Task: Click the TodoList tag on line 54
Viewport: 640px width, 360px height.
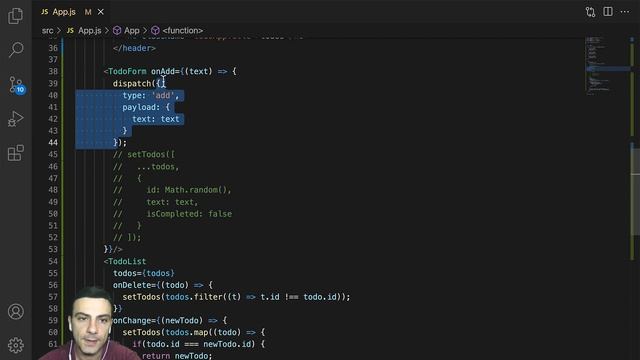Action: point(127,261)
